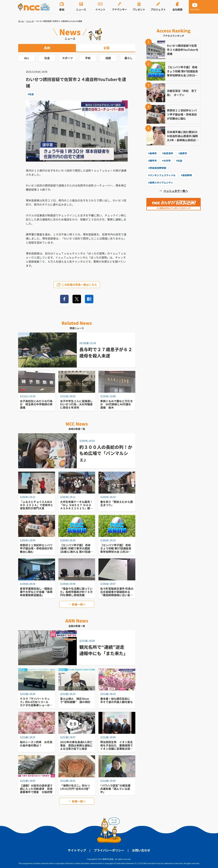Screen dimensions: 218x868
Task: Select the 暮らし category filter
Action: tap(128, 58)
